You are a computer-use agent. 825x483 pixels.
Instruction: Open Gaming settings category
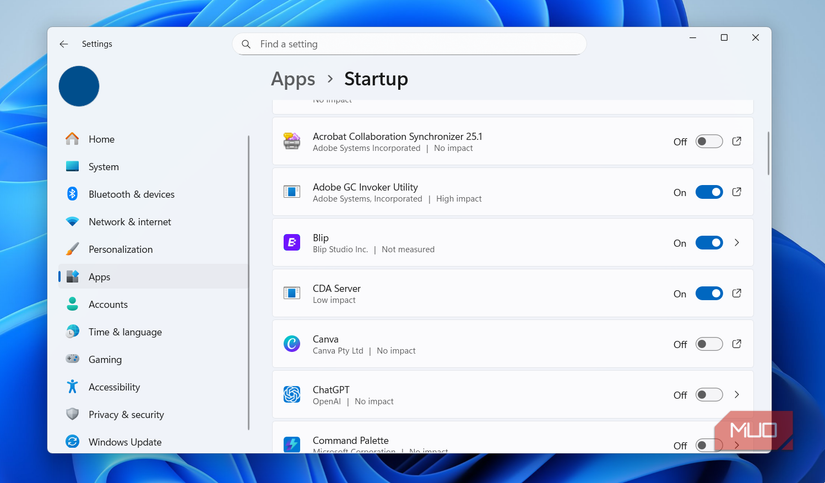153,359
